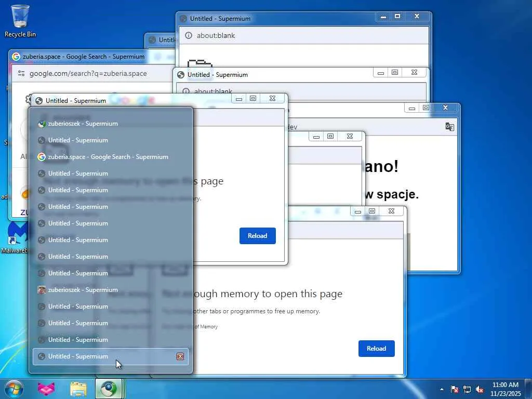Launch the pink cat taskbar app

click(x=46, y=389)
